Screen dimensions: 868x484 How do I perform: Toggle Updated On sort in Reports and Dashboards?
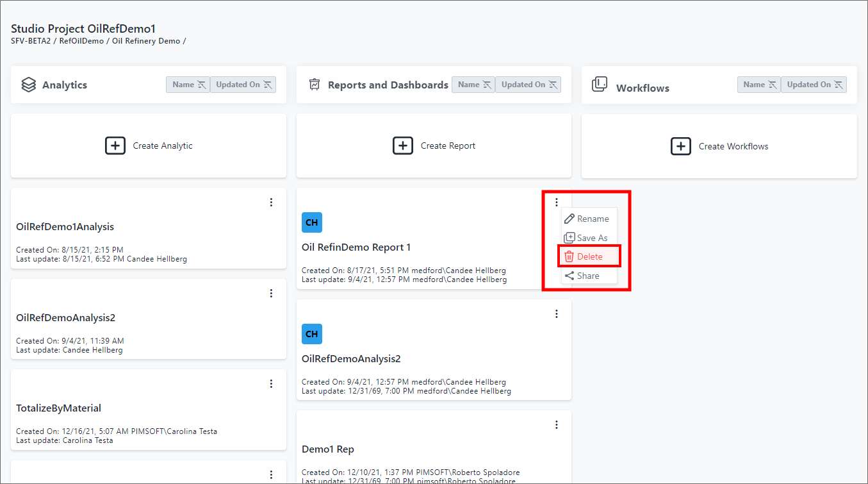coord(528,85)
